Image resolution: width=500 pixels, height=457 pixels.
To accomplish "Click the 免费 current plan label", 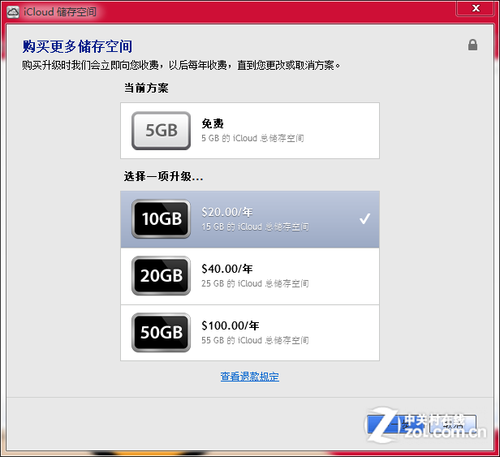I will pyautogui.click(x=213, y=124).
